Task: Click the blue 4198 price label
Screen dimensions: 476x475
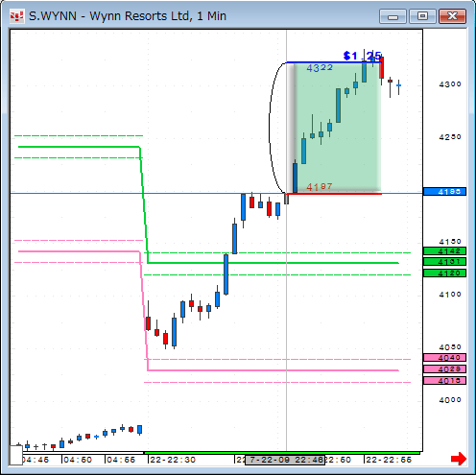Action: click(444, 191)
